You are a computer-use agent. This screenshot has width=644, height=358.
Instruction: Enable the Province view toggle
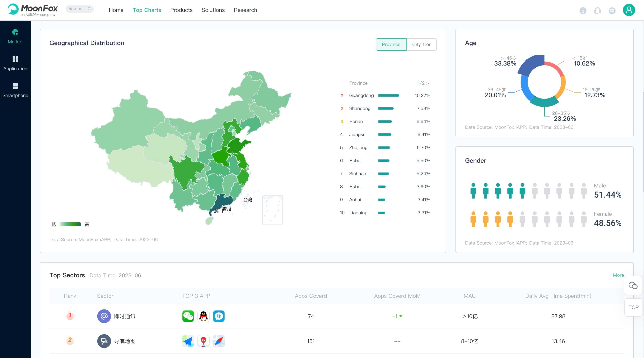[391, 44]
